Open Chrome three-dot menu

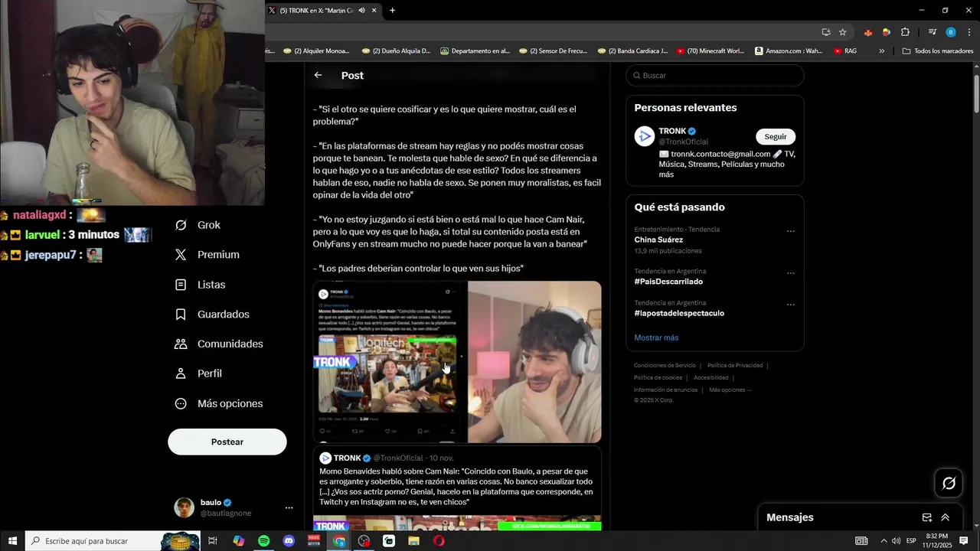[x=969, y=32]
